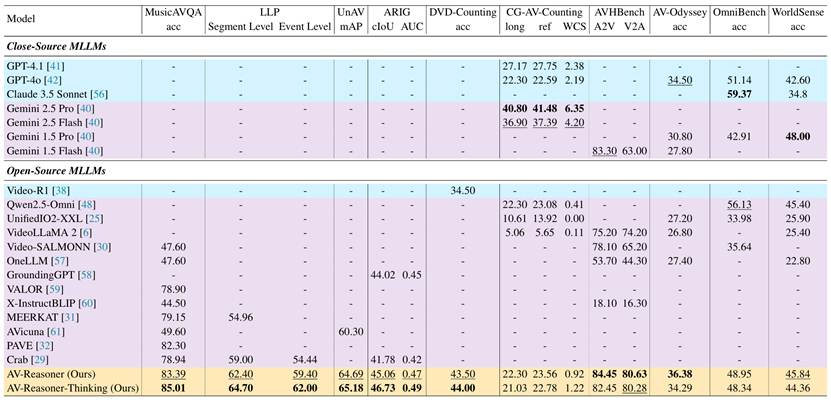Select the bold value 46.73
Image resolution: width=831 pixels, height=402 pixels.
382,389
